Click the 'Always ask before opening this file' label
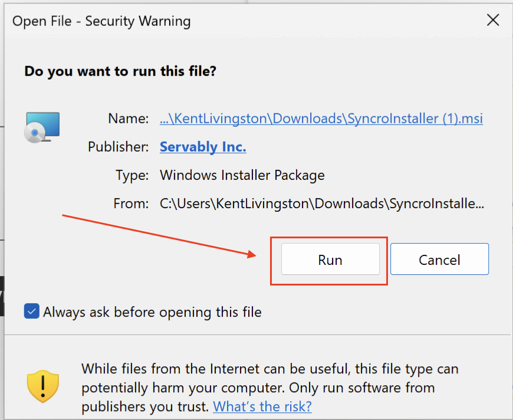 point(153,312)
